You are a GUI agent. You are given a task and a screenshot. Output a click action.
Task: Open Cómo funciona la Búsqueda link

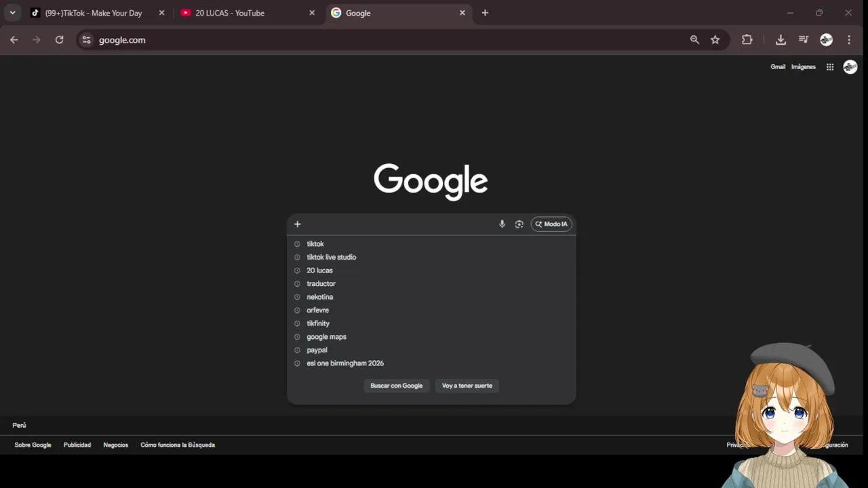coord(178,445)
